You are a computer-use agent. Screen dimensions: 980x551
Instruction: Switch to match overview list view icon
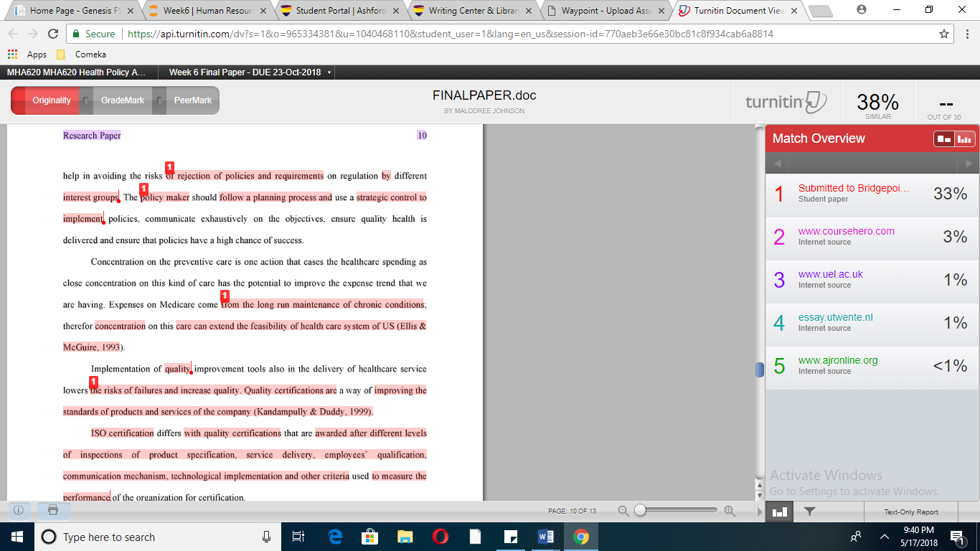[x=944, y=139]
